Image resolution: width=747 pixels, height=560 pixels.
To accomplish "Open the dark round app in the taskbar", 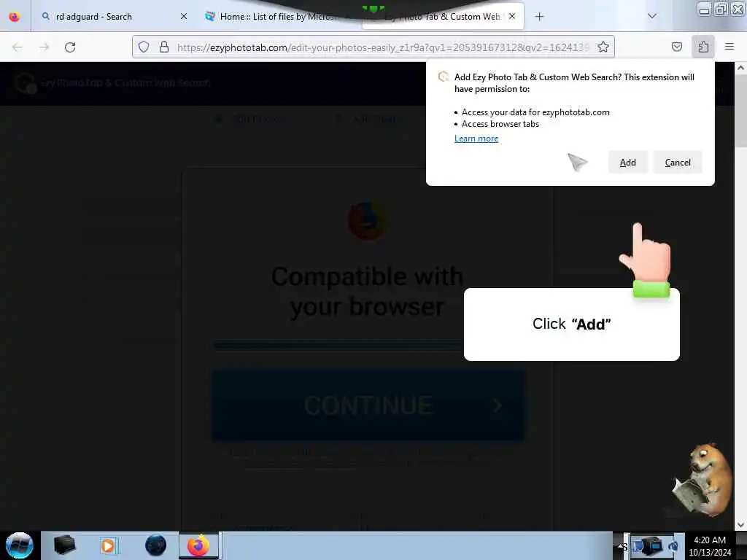I will (x=156, y=545).
